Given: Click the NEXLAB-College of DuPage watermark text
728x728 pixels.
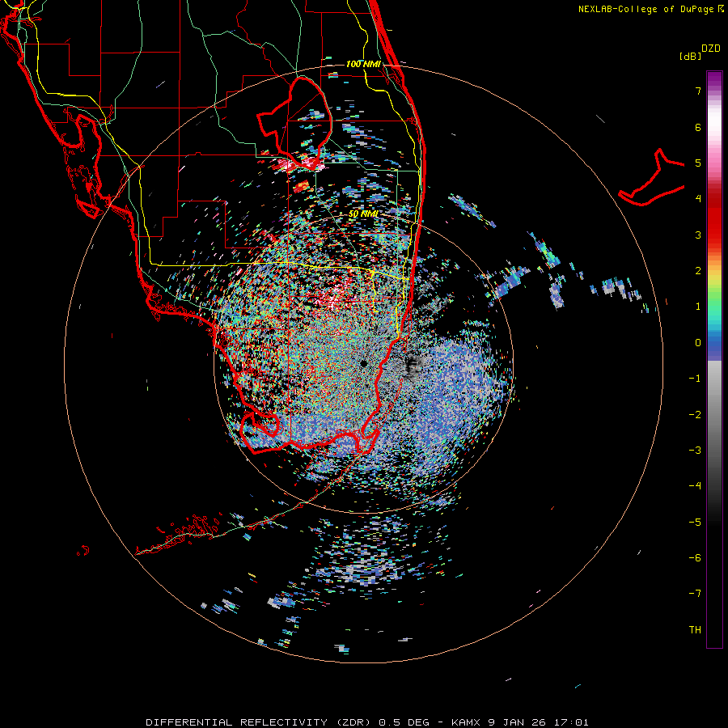Looking at the screenshot, I should tap(650, 9).
